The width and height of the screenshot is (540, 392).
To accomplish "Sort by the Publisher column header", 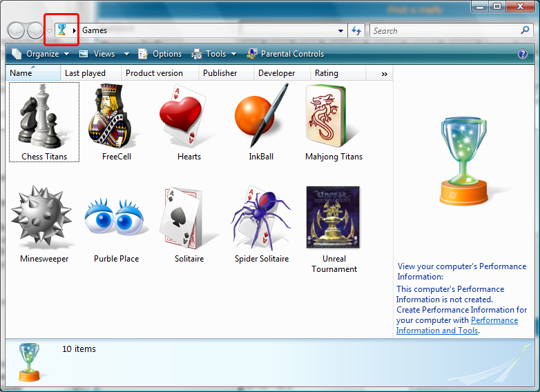I will coord(220,73).
